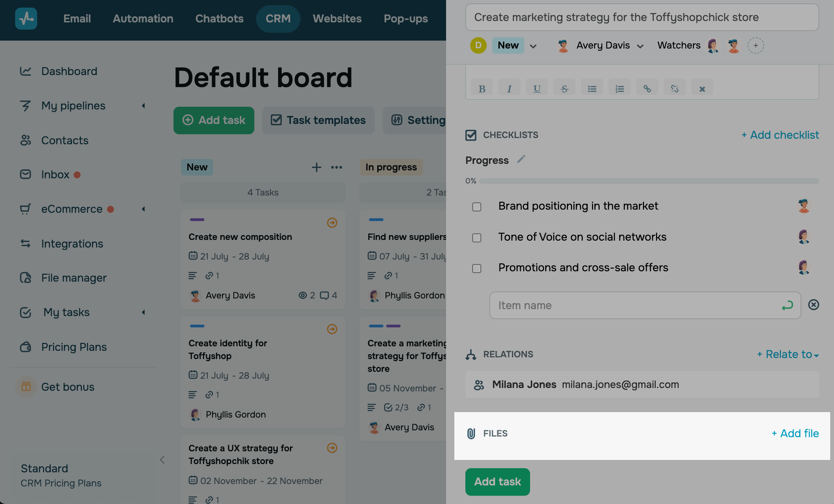Image resolution: width=834 pixels, height=504 pixels.
Task: Open Avery Davis assignee dropdown
Action: click(x=640, y=46)
